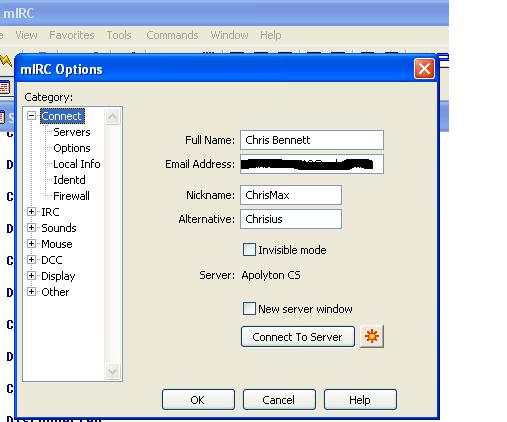507x422 pixels.
Task: Click the Apolyton CS server name text
Action: click(271, 275)
